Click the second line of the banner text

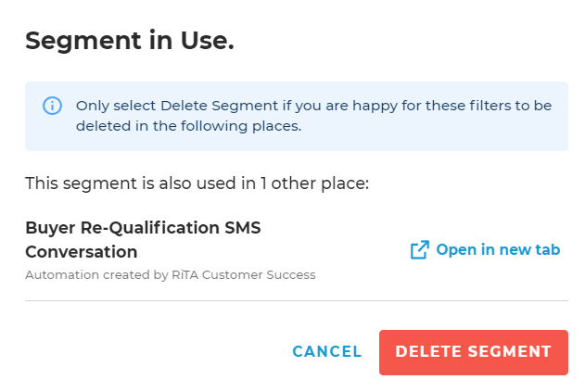click(x=189, y=126)
